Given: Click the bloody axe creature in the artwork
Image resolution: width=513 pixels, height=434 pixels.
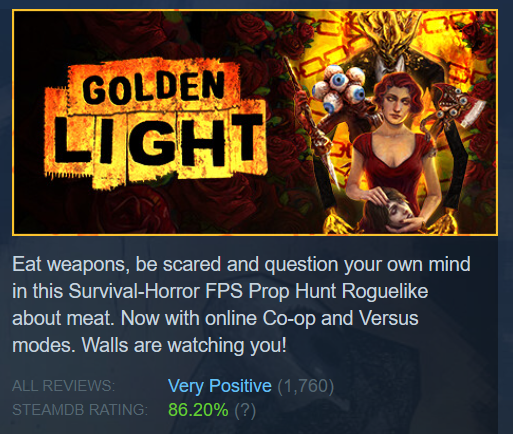Looking at the screenshot, I should pyautogui.click(x=457, y=108).
